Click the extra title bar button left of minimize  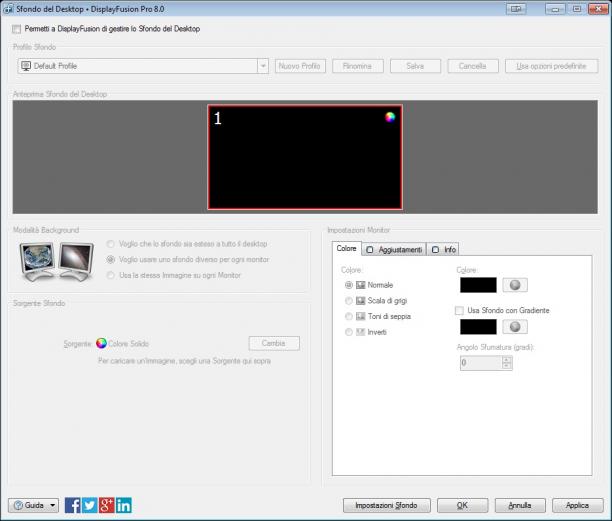point(516,9)
